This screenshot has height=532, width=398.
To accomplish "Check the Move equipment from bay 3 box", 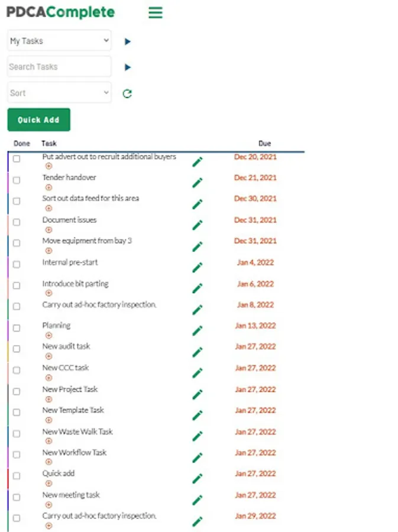I will click(17, 243).
